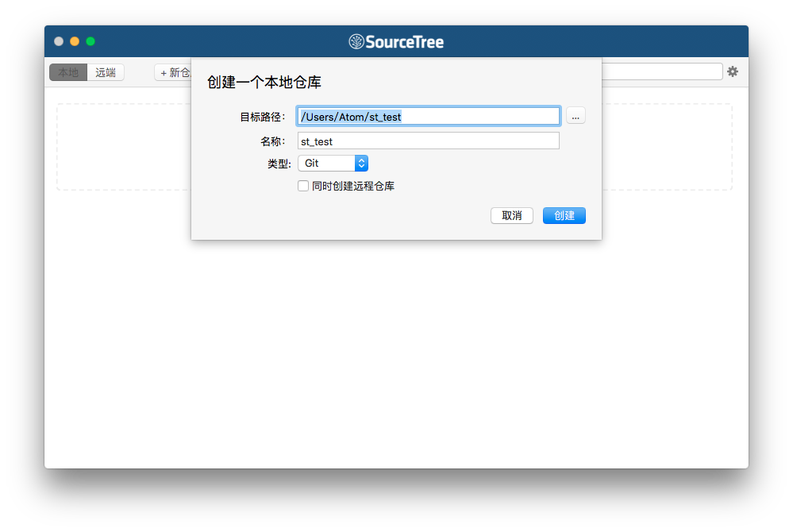793x532 pixels.
Task: Minimize the window with yellow button
Action: 75,41
